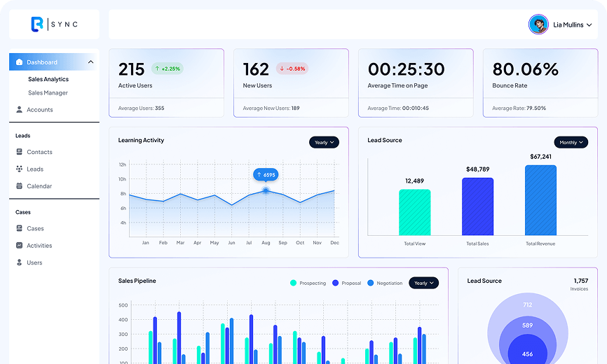Click the Contacts icon in sidebar
This screenshot has width=607, height=364.
19,151
